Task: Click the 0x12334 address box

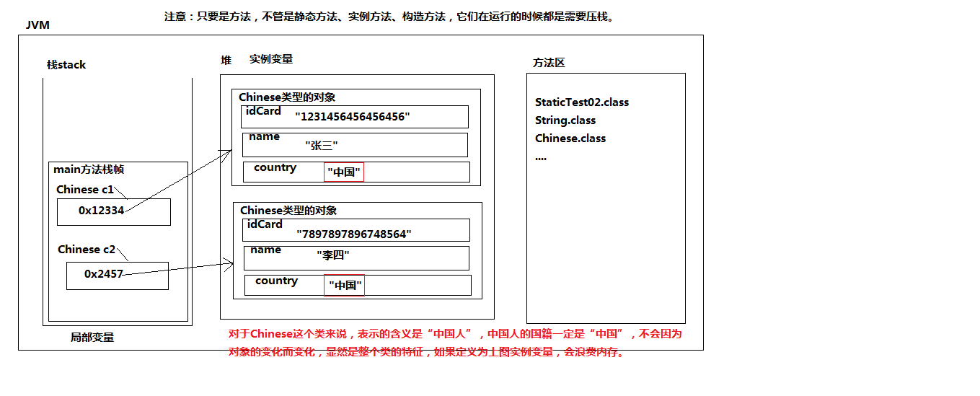Action: click(x=113, y=211)
